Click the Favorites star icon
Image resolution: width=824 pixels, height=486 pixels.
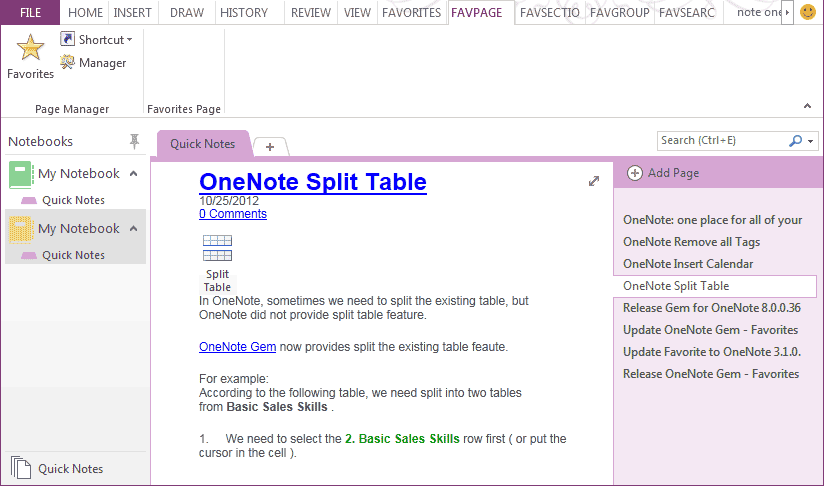[30, 48]
